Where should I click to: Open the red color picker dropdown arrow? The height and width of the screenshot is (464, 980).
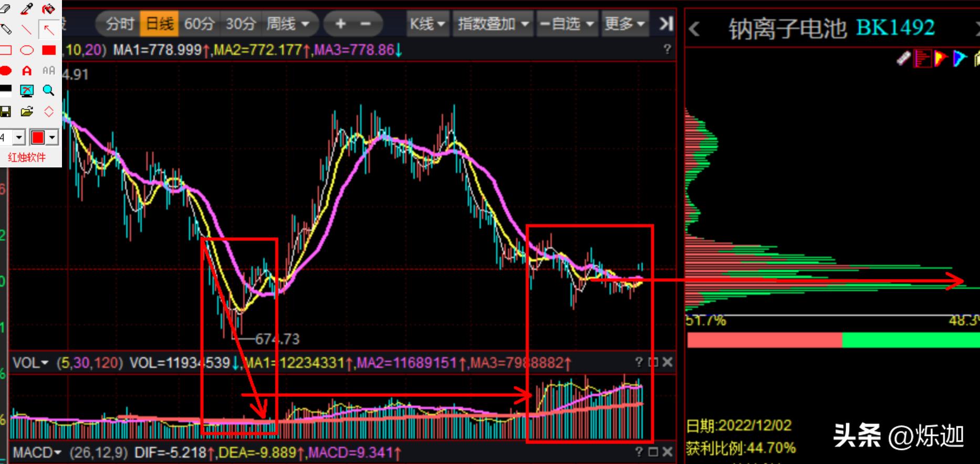coord(52,138)
